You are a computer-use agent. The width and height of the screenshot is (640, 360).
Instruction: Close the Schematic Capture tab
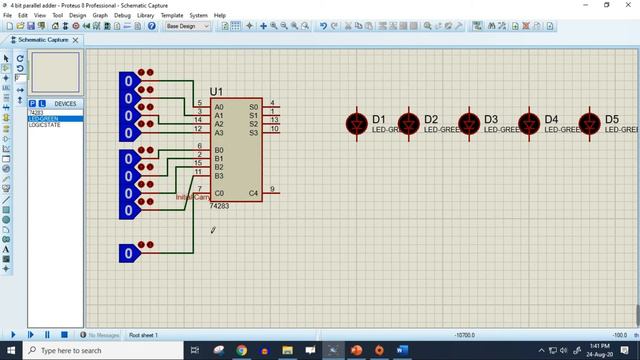[x=76, y=40]
